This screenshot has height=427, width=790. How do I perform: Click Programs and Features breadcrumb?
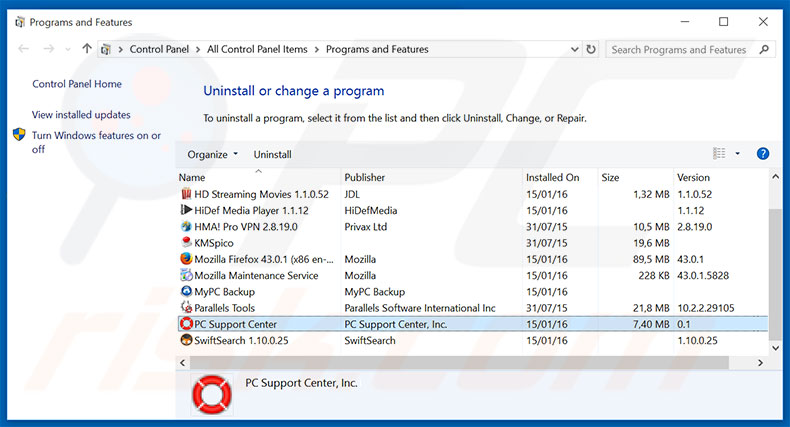(x=377, y=49)
